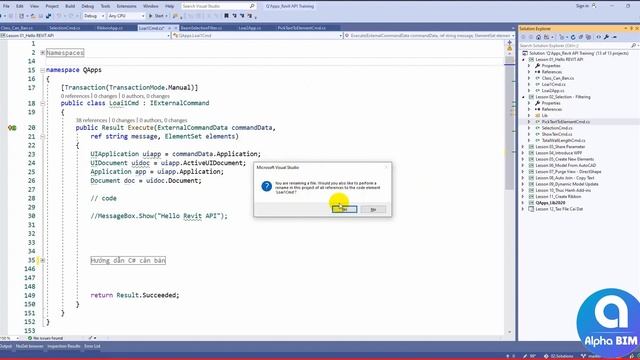Close the active Loai1Cmd.cs tab
640x360 pixels.
pos(176,28)
